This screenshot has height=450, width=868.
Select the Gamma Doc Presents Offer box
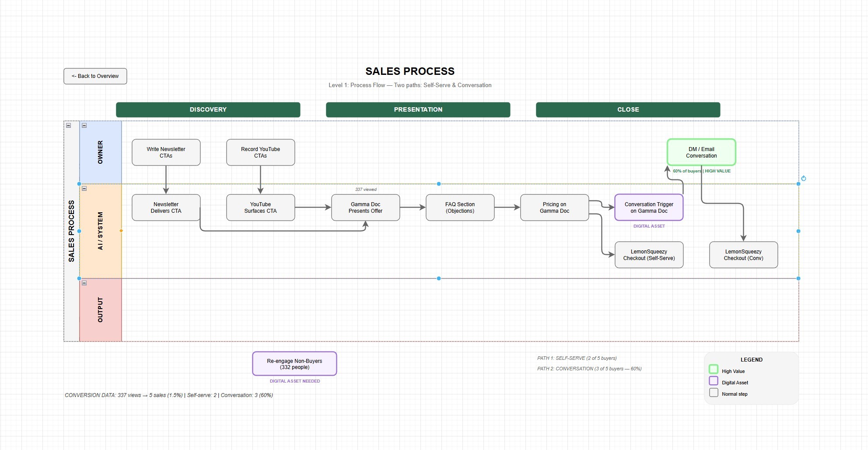click(x=366, y=207)
